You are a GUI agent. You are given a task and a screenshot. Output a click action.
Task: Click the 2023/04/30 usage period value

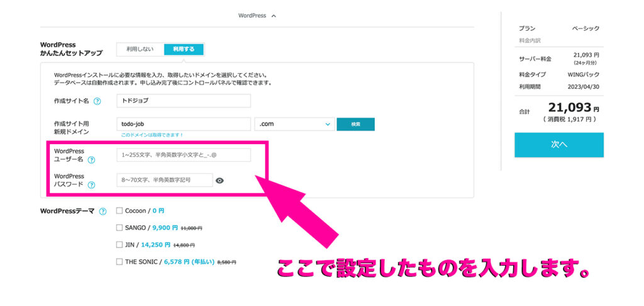pyautogui.click(x=583, y=87)
